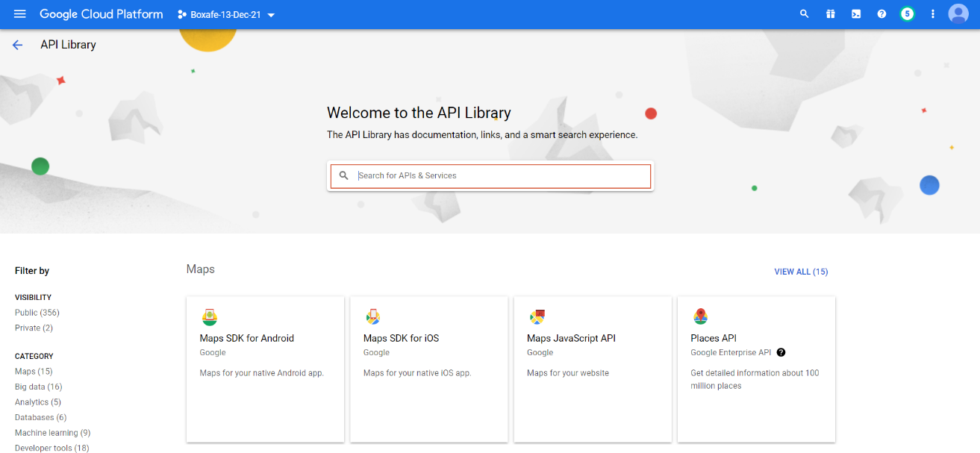Open notifications badge showing 5

tap(907, 14)
